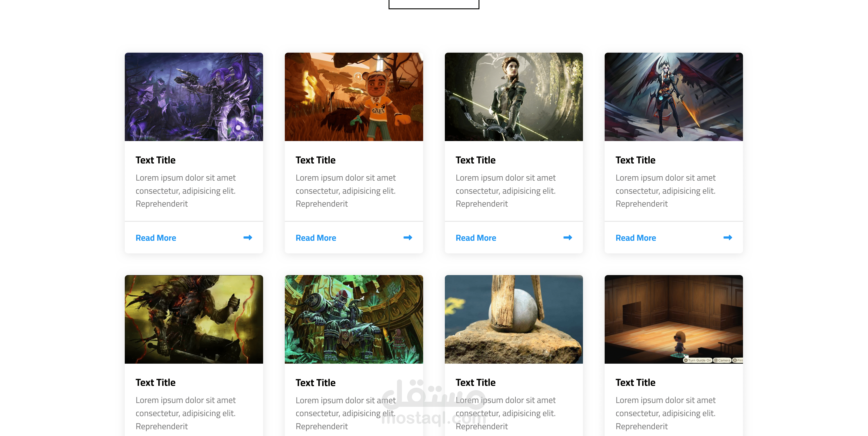Click the Lorem ipsum text on the tiger-costume boy card
The width and height of the screenshot is (868, 436).
click(346, 191)
